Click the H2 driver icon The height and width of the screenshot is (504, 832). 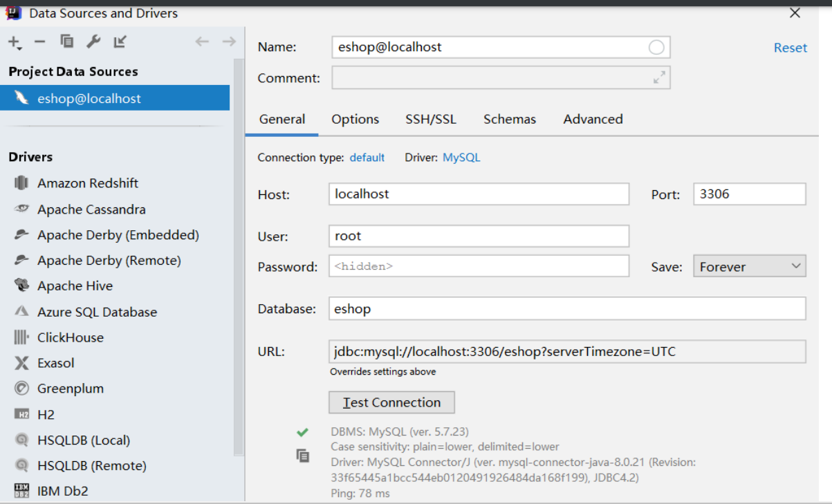click(21, 414)
